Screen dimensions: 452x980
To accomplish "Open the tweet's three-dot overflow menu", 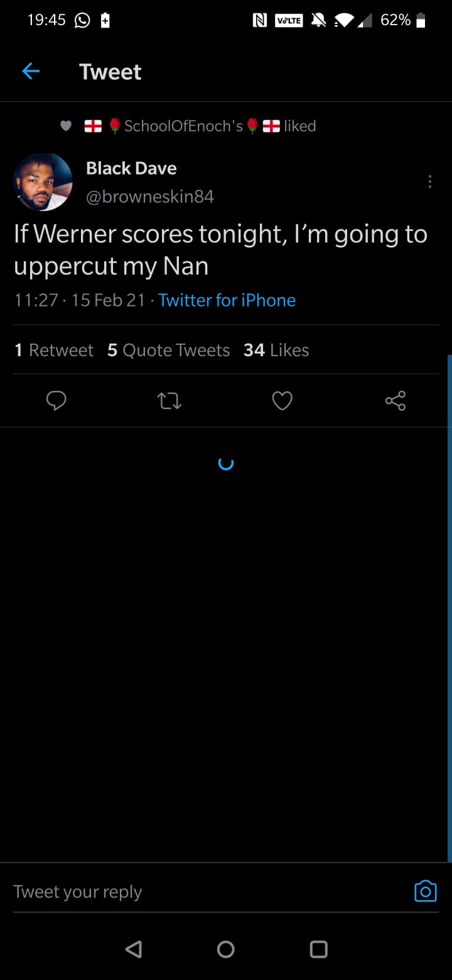I will (x=429, y=182).
